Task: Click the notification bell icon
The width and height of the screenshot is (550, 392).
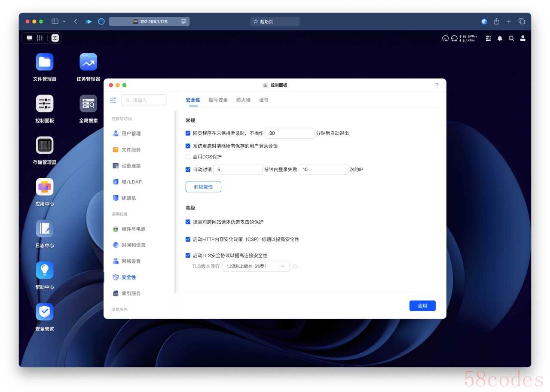Action: tap(500, 38)
